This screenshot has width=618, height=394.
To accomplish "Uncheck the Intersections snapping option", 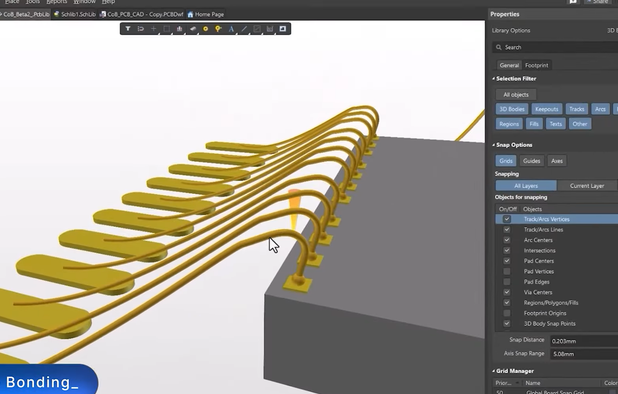I will 507,250.
